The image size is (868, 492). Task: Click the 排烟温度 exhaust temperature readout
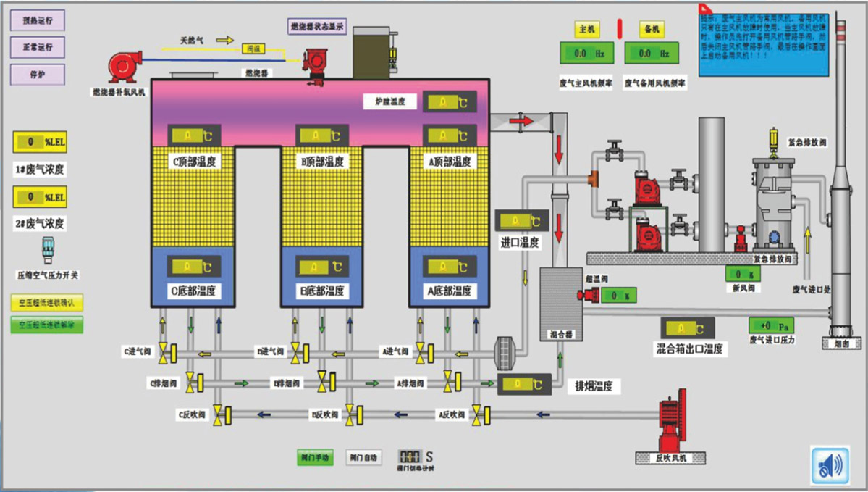coord(524,384)
